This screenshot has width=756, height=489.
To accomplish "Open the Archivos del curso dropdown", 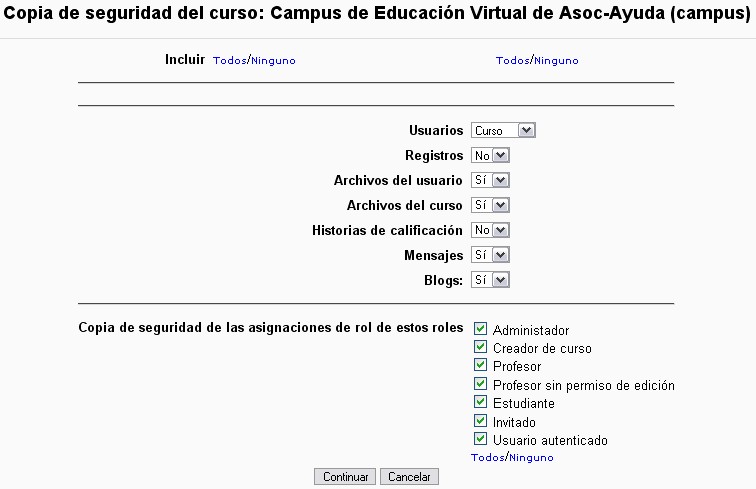I will [x=491, y=205].
